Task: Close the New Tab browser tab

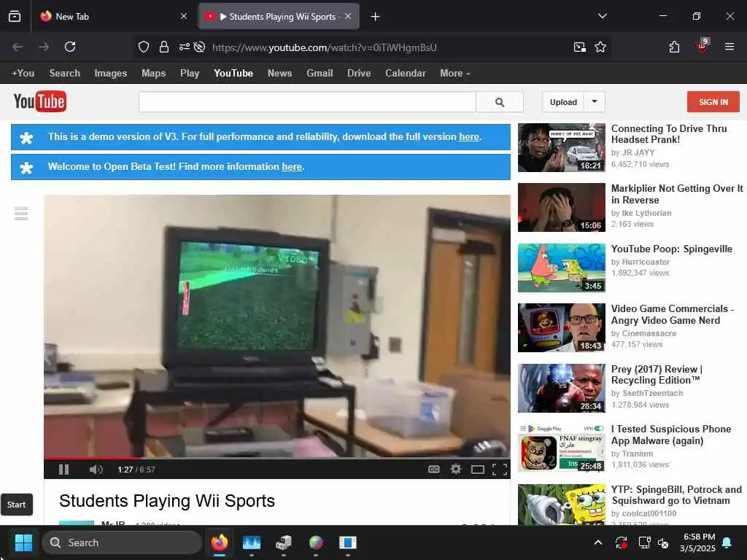Action: tap(184, 17)
